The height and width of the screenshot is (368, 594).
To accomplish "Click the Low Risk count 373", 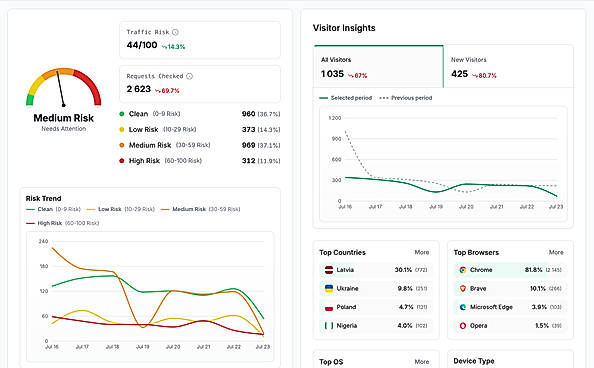I will [x=249, y=130].
